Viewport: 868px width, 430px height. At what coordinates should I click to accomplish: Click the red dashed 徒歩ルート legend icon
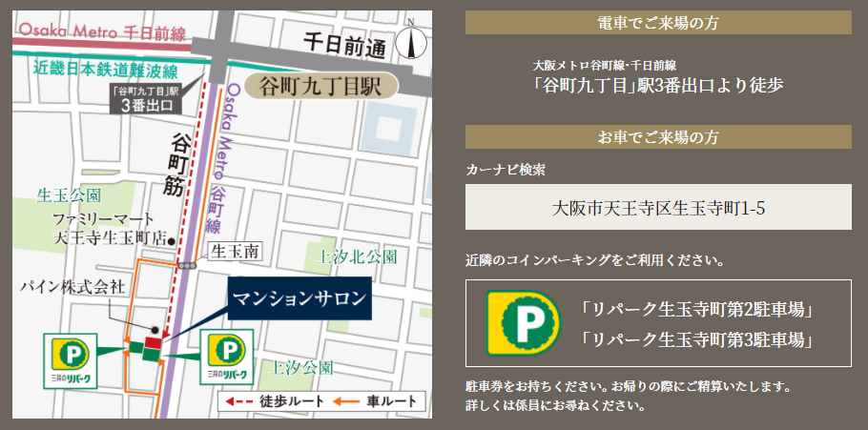(x=240, y=402)
